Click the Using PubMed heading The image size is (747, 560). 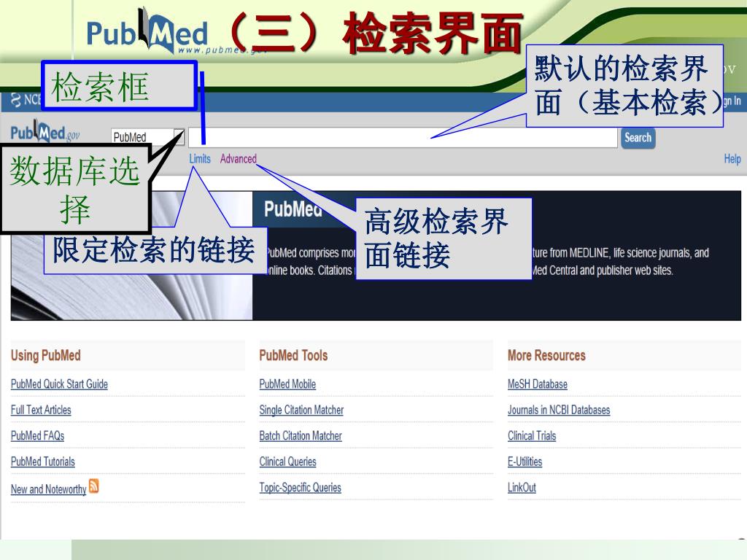pyautogui.click(x=46, y=355)
